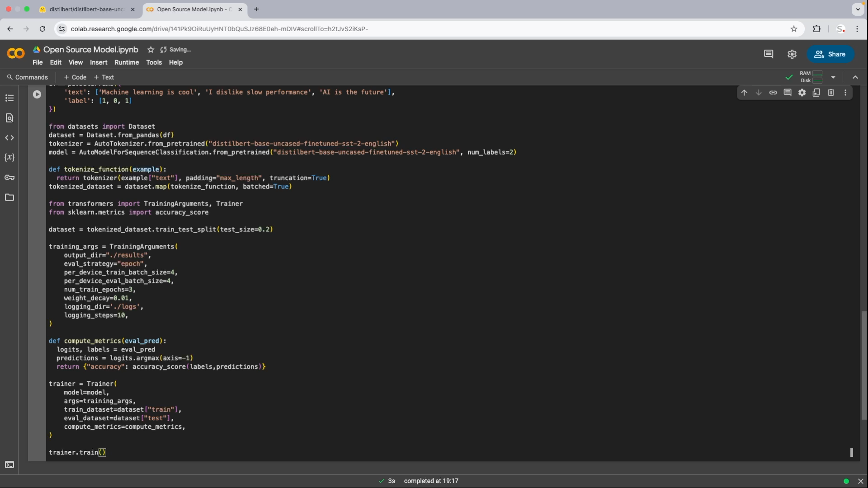The width and height of the screenshot is (868, 488).
Task: Delete the current cell with trash icon
Action: [831, 93]
